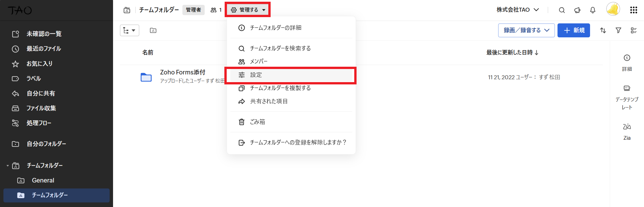
Task: Open the Zoho Forms添付 folder
Action: (x=183, y=72)
